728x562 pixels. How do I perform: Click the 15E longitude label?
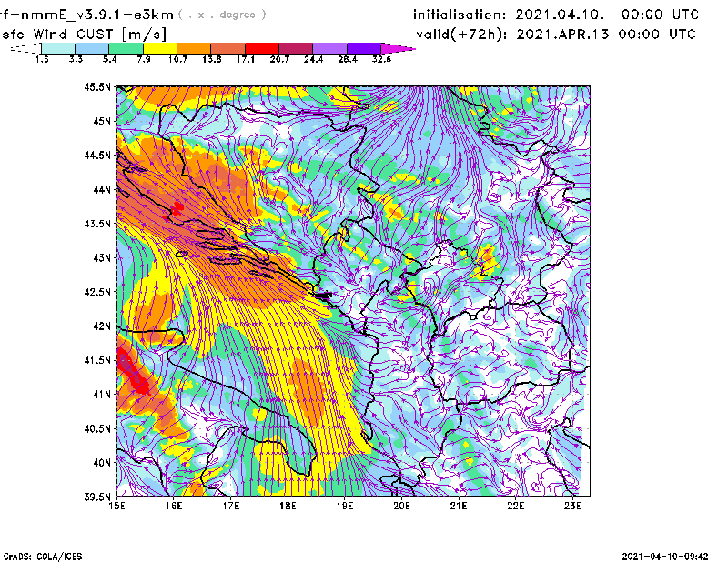[116, 506]
